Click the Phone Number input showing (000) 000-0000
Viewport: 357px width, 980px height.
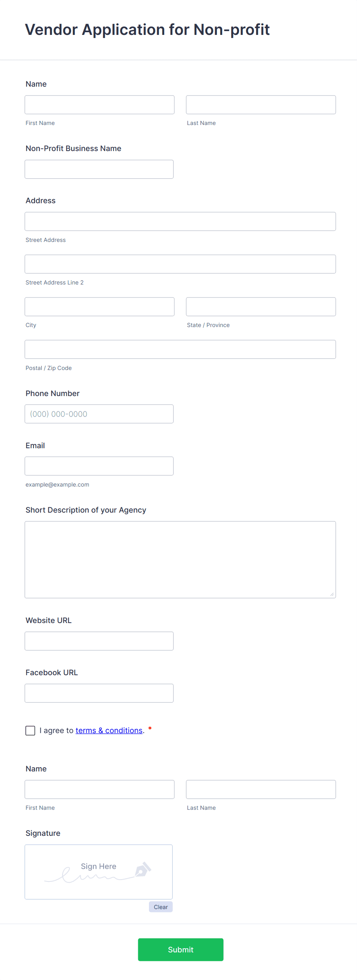pyautogui.click(x=99, y=414)
